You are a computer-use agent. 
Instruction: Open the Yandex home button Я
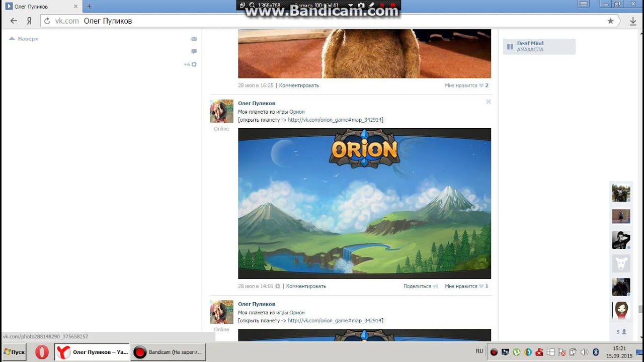tap(29, 21)
